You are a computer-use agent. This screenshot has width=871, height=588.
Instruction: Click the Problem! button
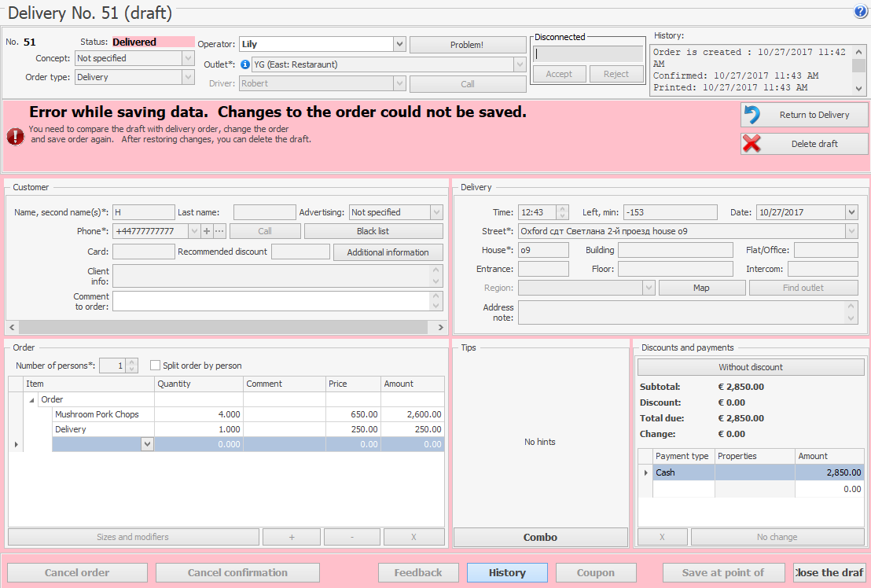pos(467,45)
